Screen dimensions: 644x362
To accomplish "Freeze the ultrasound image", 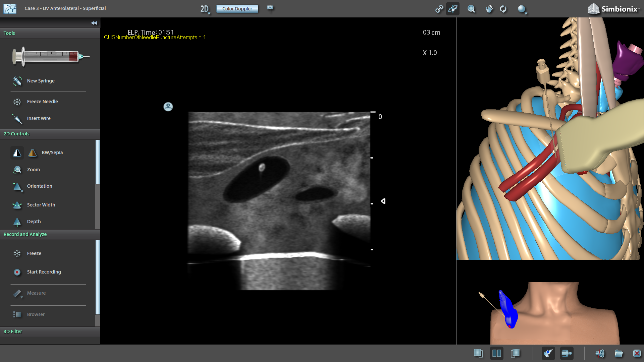I will click(17, 253).
